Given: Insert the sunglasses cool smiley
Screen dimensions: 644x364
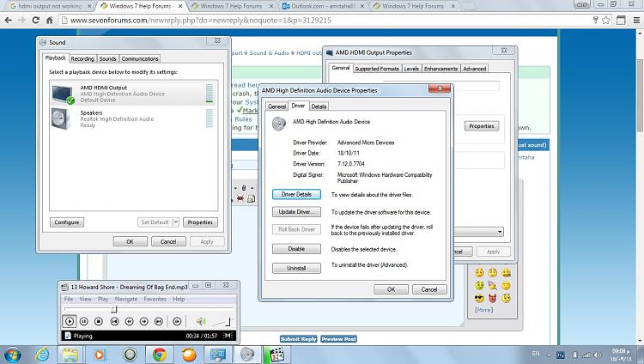Looking at the screenshot, I should (x=479, y=298).
